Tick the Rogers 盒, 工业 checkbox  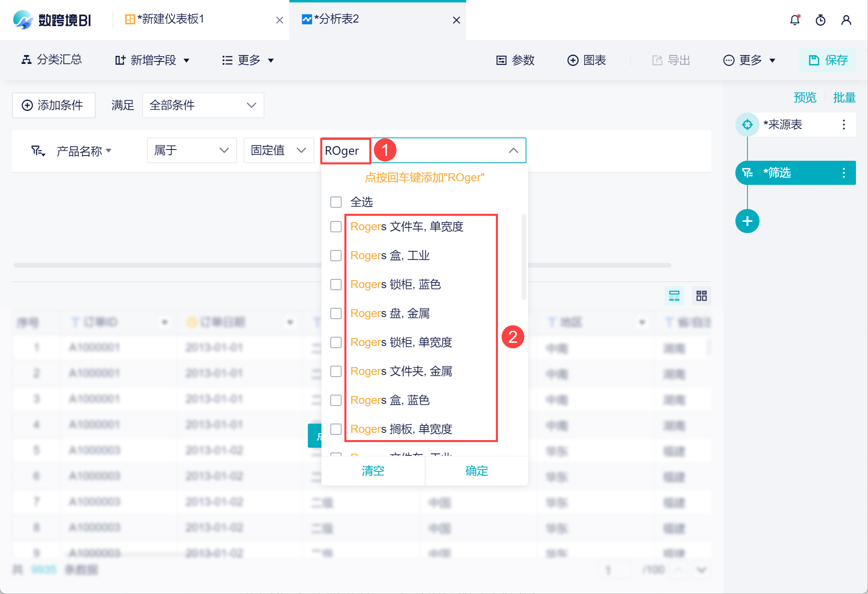click(x=336, y=256)
